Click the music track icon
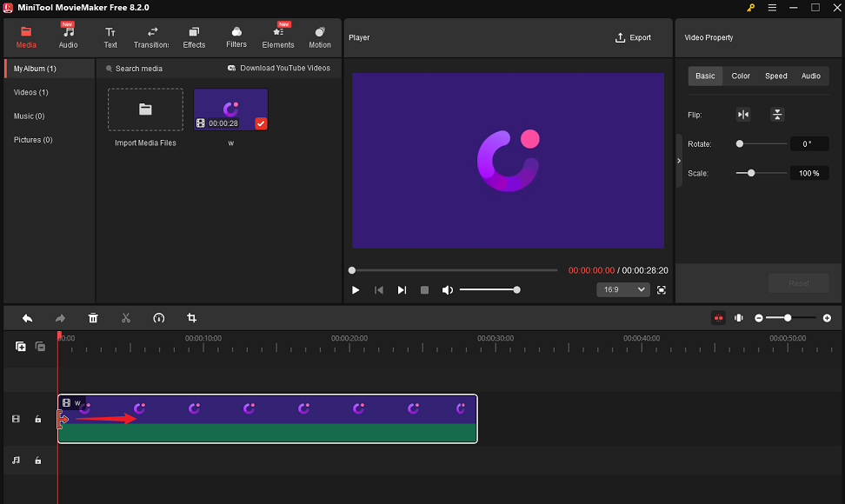845x504 pixels. click(17, 461)
